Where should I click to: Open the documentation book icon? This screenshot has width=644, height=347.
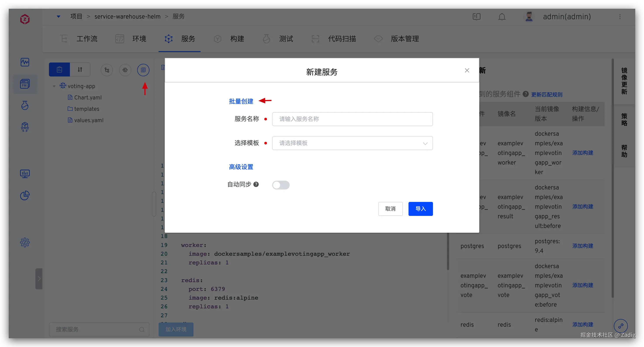(476, 17)
